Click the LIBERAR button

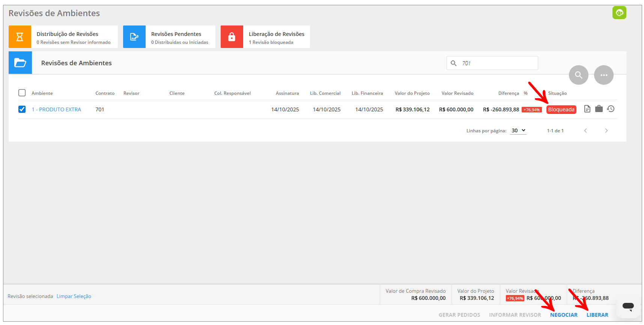pyautogui.click(x=597, y=315)
